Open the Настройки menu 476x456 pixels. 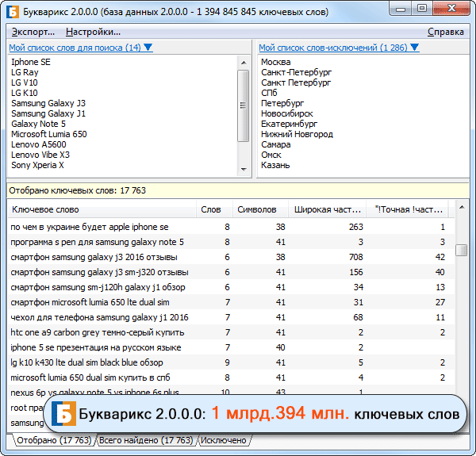click(x=93, y=32)
